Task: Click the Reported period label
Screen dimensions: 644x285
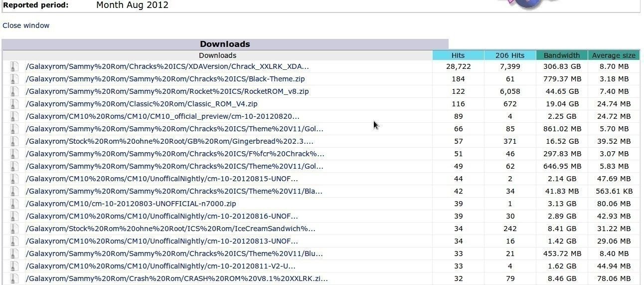Action: pos(36,5)
